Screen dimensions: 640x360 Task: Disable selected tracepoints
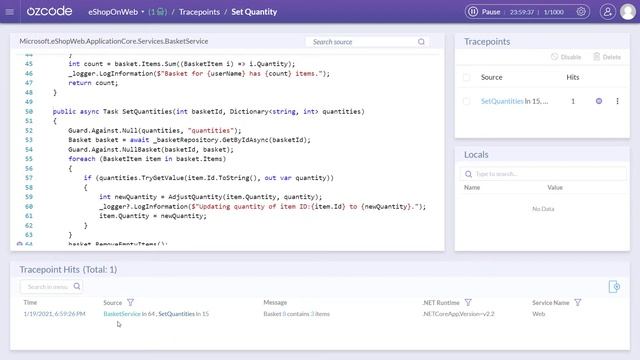click(x=565, y=57)
